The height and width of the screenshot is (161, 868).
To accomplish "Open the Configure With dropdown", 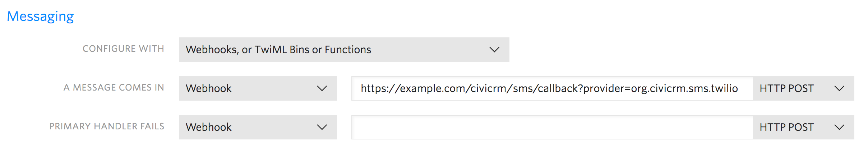I will point(343,50).
